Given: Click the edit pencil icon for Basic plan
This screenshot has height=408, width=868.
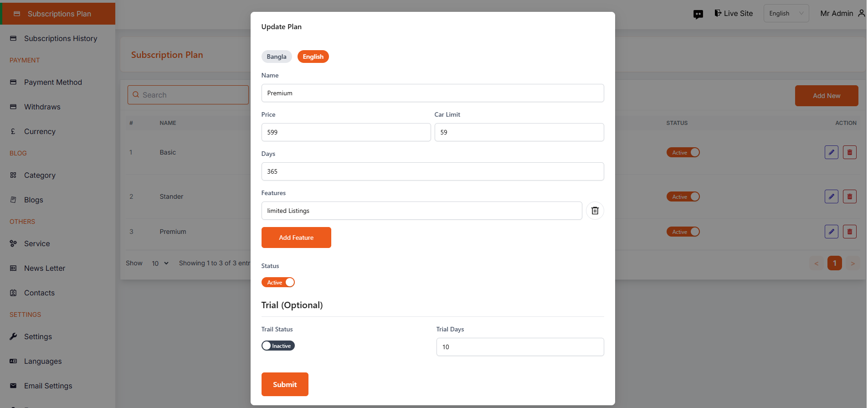Looking at the screenshot, I should click(831, 152).
